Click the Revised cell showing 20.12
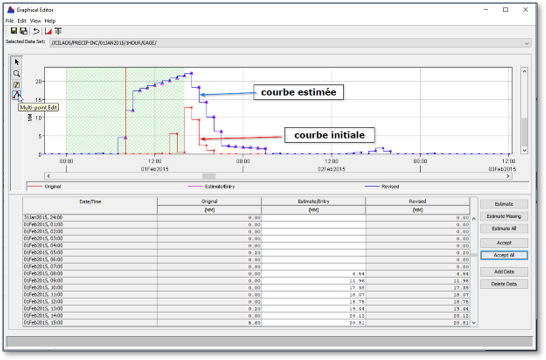546x360 pixels. [x=418, y=316]
